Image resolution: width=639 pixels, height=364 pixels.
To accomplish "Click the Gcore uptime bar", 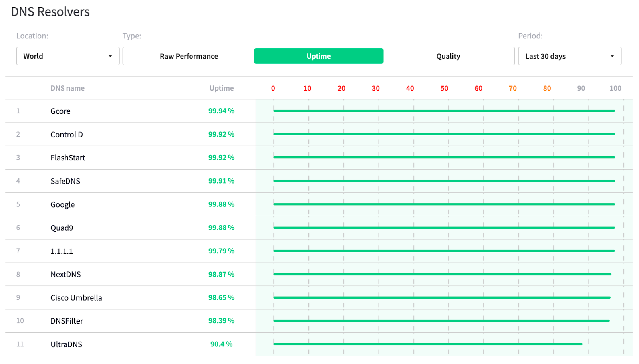I will click(x=444, y=111).
